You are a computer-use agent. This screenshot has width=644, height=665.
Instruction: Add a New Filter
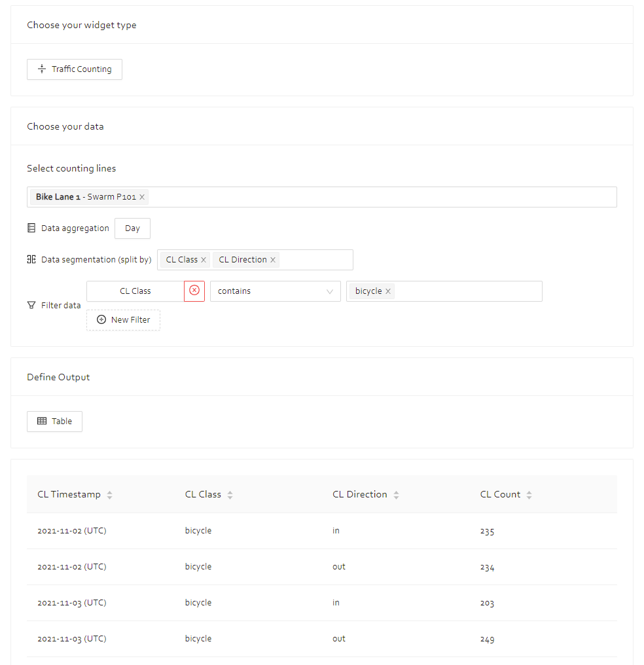124,320
